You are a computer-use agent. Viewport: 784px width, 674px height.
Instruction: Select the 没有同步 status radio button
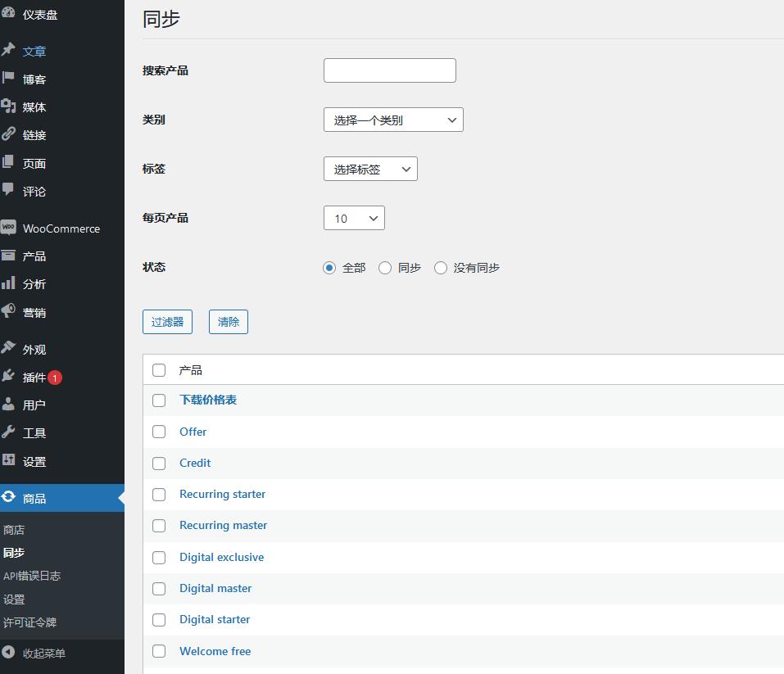tap(441, 268)
